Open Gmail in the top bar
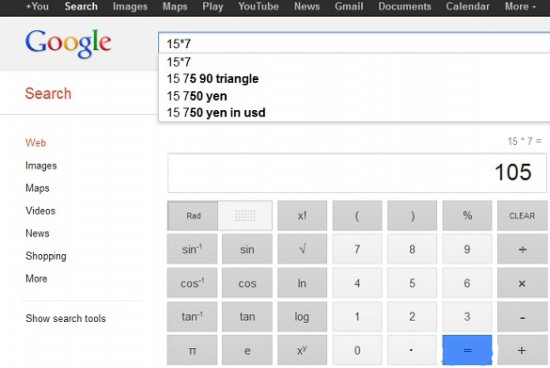 [x=349, y=6]
